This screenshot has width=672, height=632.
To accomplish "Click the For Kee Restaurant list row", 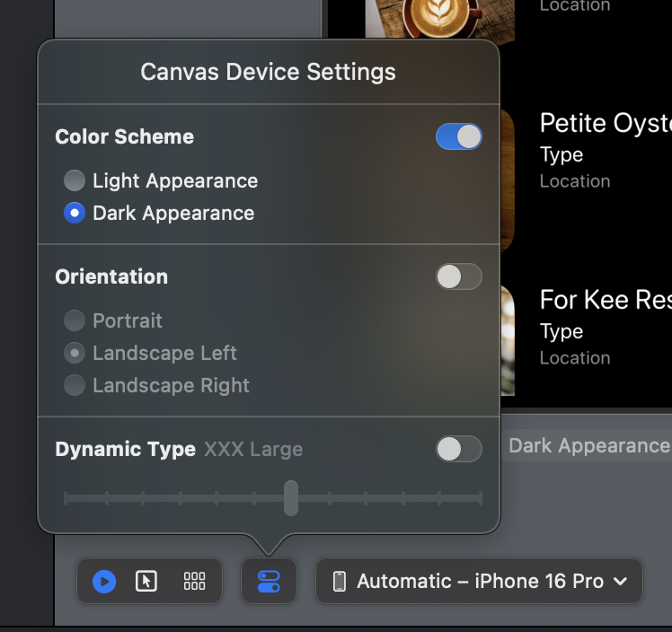I will pos(604,327).
